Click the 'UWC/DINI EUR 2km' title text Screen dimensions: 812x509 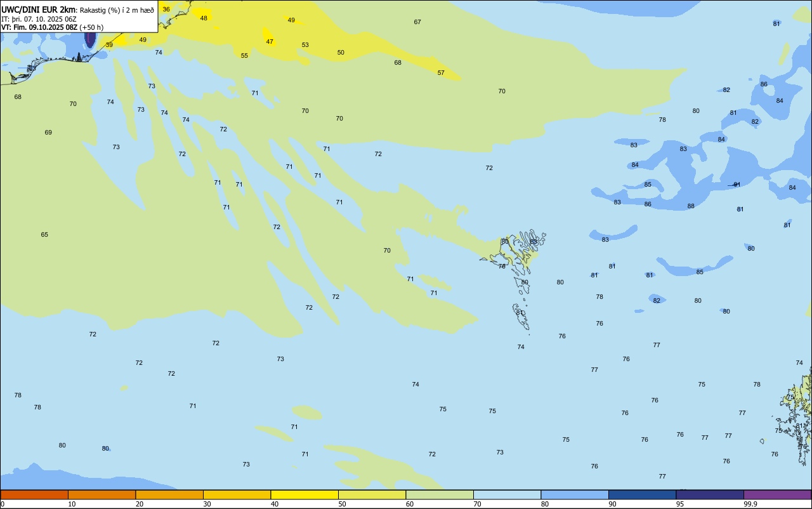point(38,10)
